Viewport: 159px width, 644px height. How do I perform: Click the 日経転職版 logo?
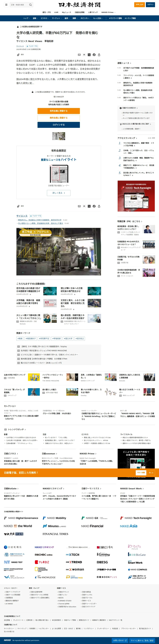[x=13, y=547]
